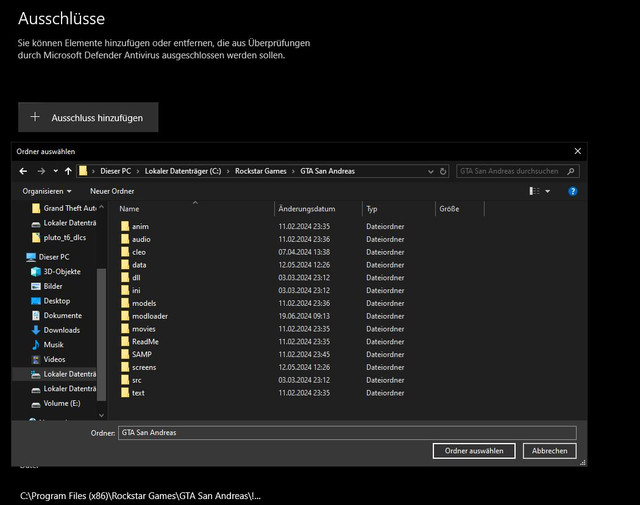Open Dokumente in sidebar
Screen dimensions: 640x505
[57, 315]
